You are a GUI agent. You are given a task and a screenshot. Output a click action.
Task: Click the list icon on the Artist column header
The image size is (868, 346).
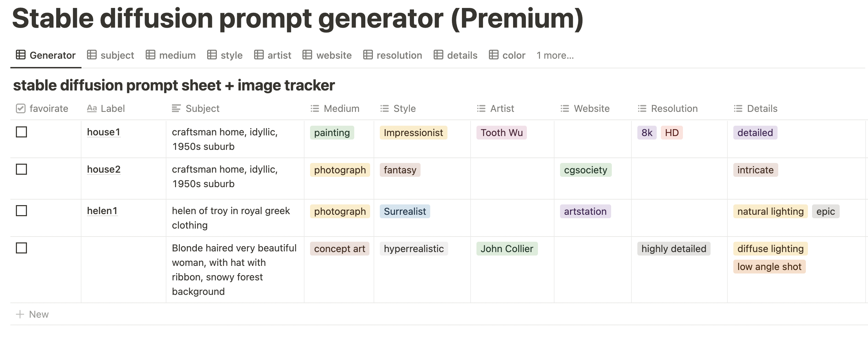(x=481, y=108)
